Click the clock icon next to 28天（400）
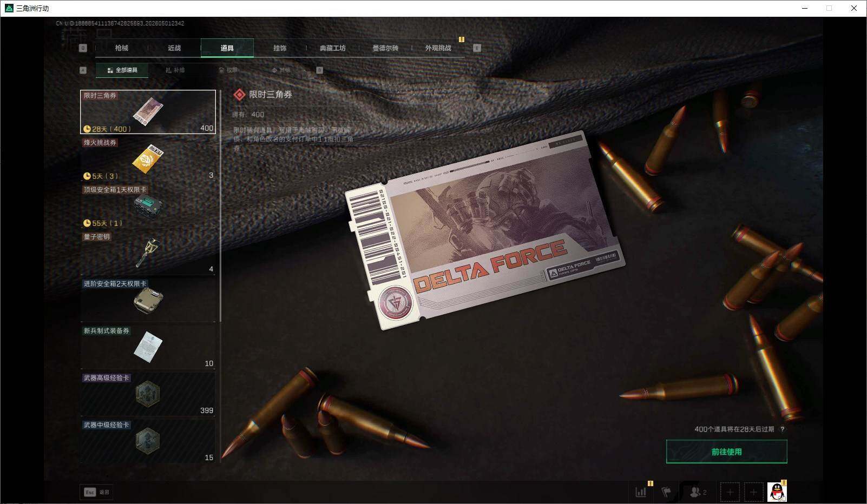The width and height of the screenshot is (867, 504). pyautogui.click(x=87, y=129)
